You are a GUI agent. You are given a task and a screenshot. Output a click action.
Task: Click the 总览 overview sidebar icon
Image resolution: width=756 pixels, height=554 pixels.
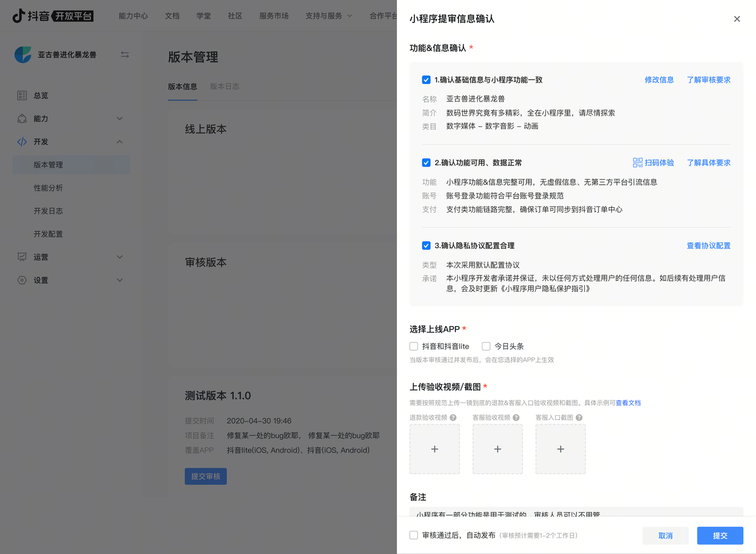pos(22,95)
